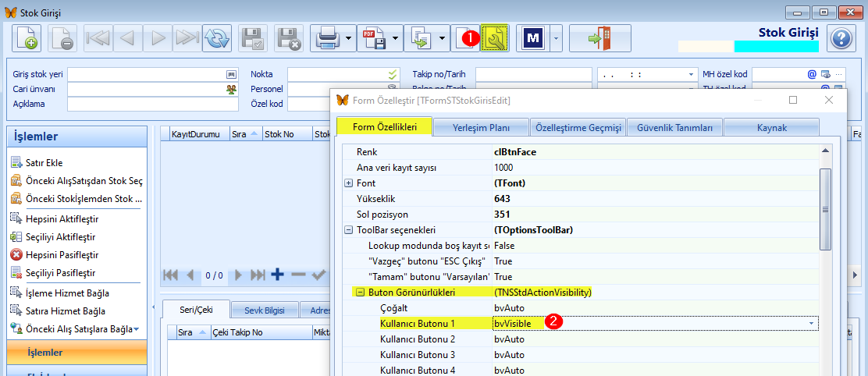868x376 pixels.
Task: Click the barcode icon in Giriş stok yeri field
Action: pyautogui.click(x=231, y=74)
